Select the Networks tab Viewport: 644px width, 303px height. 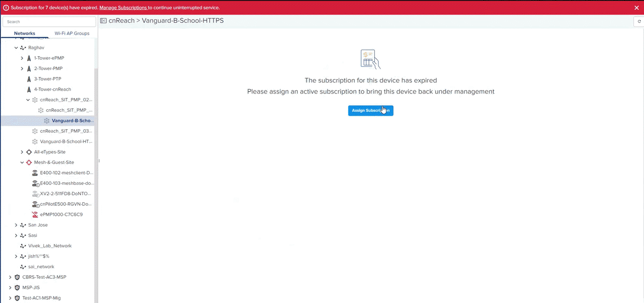click(x=25, y=33)
